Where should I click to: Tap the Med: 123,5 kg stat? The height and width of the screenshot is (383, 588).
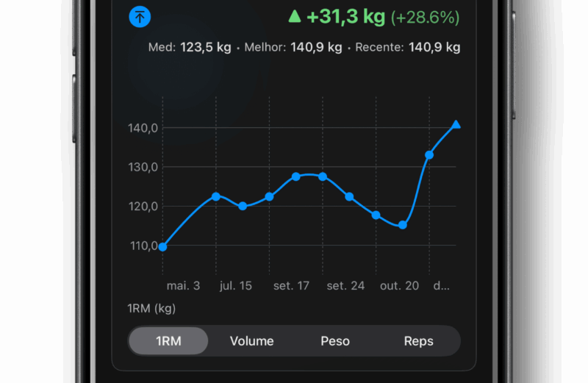[x=190, y=47]
